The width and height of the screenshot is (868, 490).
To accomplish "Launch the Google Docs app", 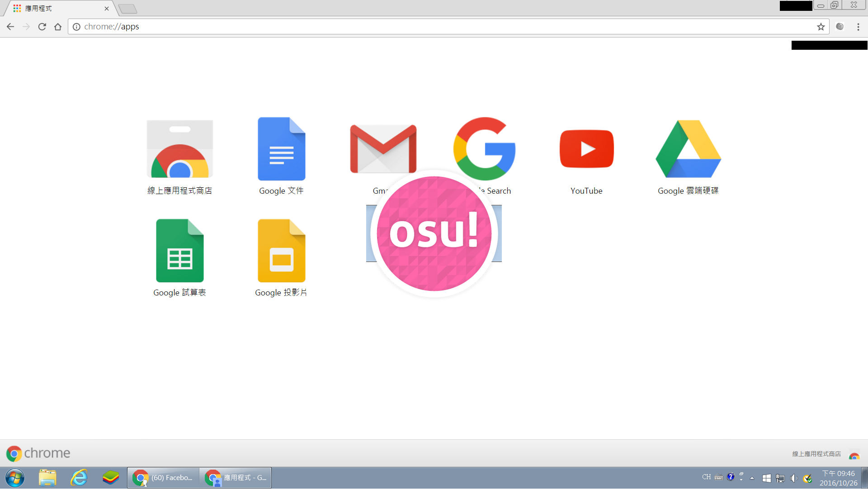I will tap(281, 149).
